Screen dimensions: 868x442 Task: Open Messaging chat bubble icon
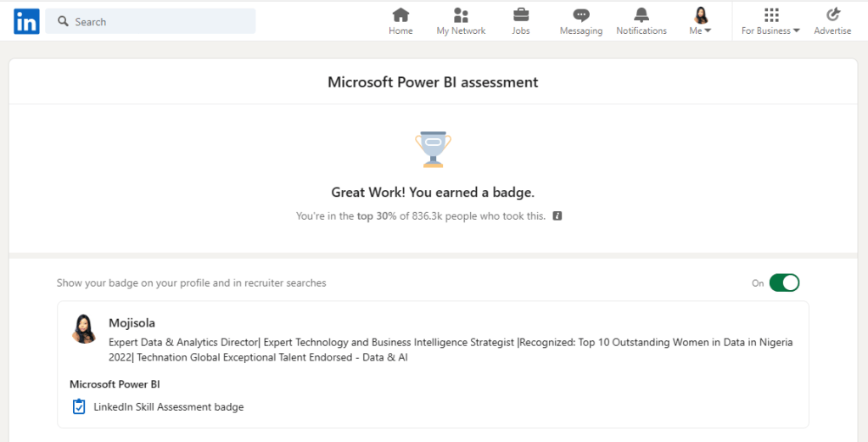pyautogui.click(x=581, y=15)
